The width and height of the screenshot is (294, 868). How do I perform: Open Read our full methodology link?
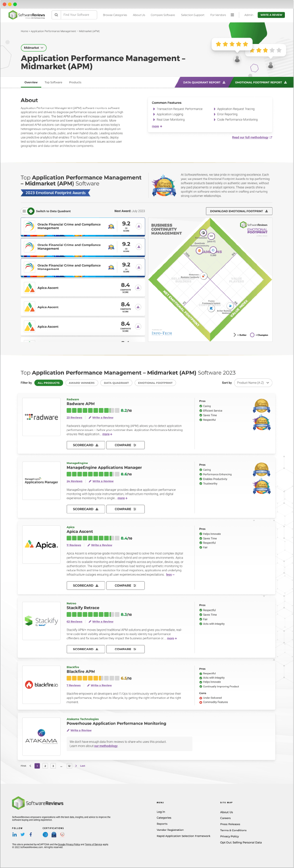pos(252,137)
